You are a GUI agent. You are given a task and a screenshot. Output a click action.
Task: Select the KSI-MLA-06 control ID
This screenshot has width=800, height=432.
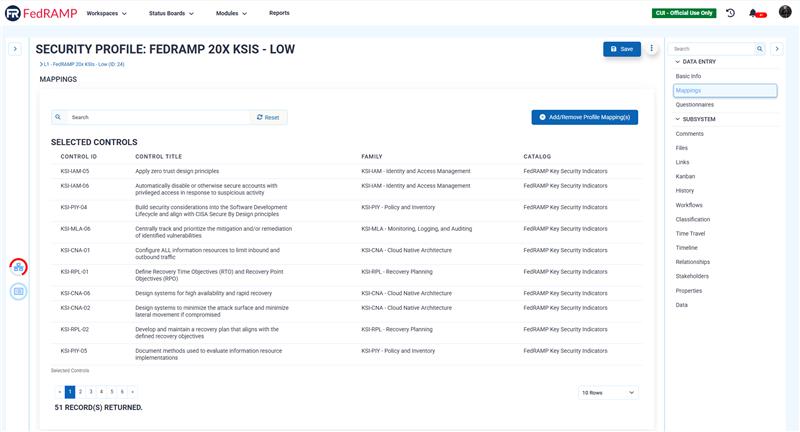pos(76,229)
